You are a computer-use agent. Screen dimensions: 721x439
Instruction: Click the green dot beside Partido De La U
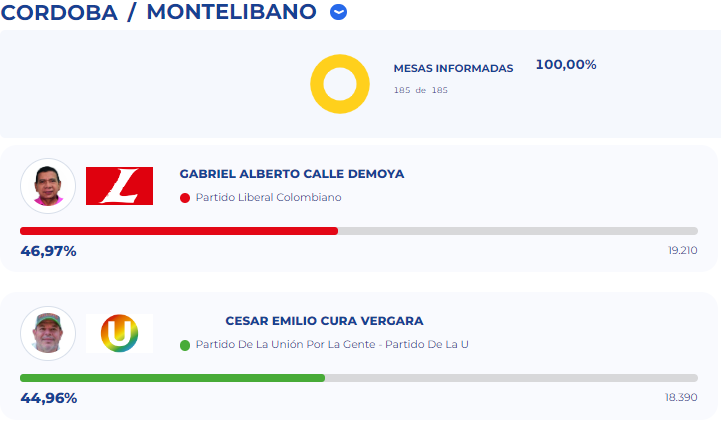pos(185,345)
